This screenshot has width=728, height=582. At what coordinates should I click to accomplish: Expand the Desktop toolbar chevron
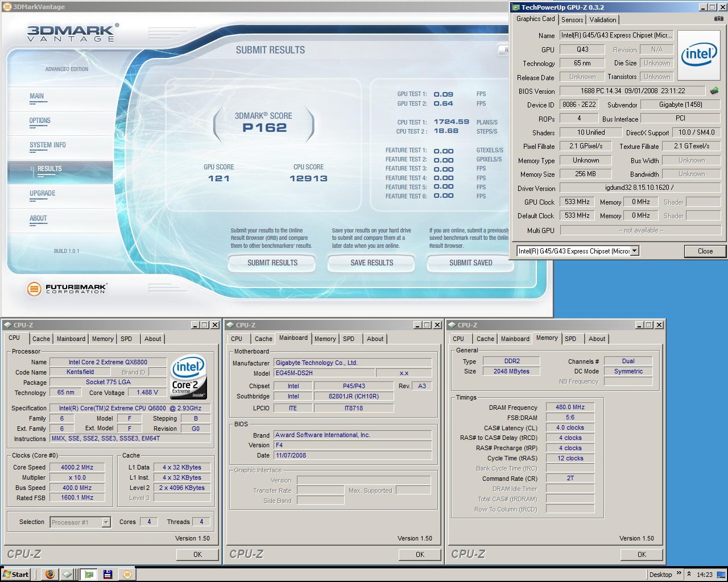tap(678, 574)
